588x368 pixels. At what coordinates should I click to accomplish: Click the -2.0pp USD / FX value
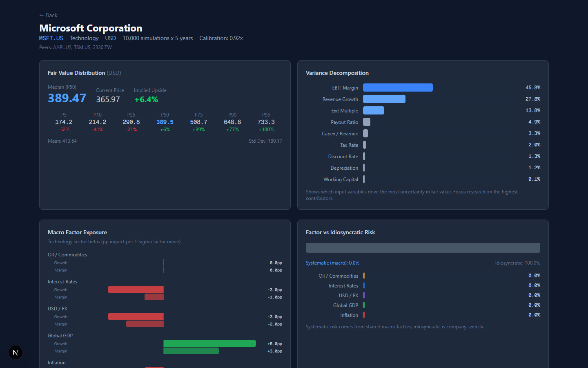point(275,324)
